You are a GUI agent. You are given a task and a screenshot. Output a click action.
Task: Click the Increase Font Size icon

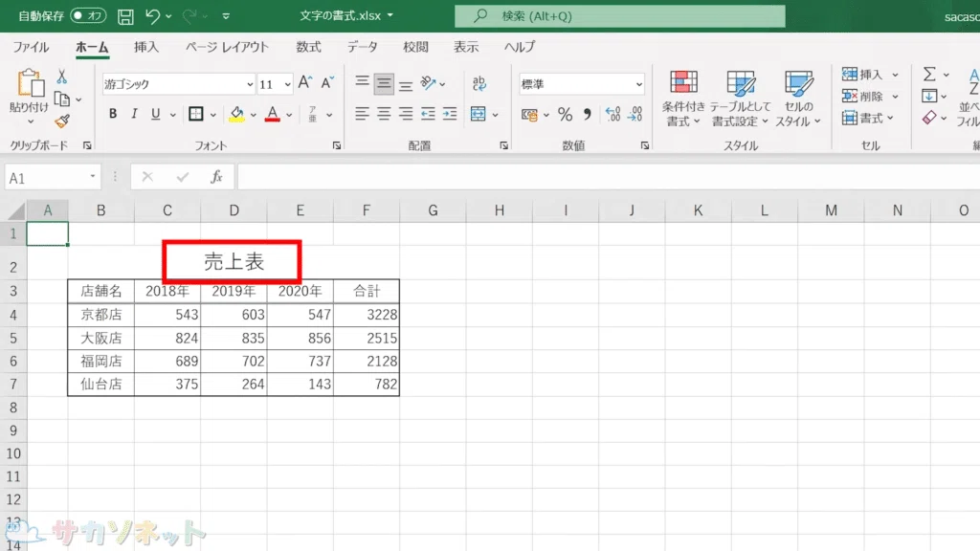(305, 83)
